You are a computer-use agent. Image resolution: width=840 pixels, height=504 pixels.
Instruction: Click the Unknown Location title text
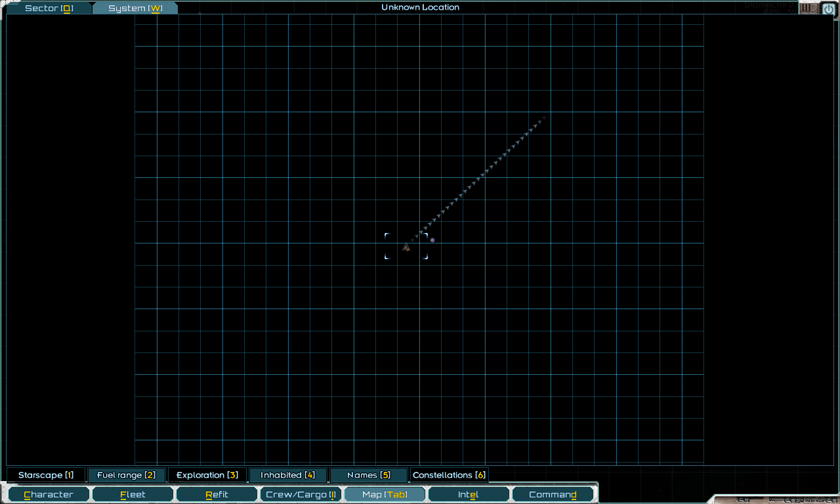point(420,7)
